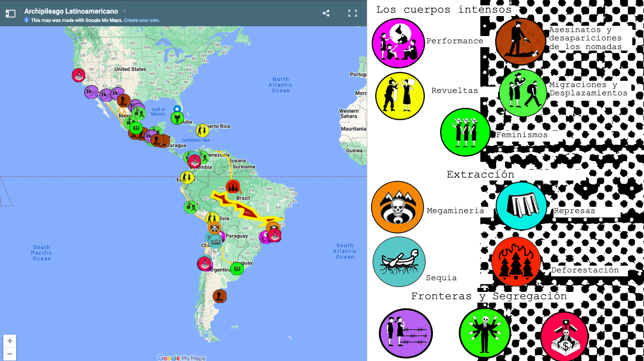Image resolution: width=644 pixels, height=361 pixels.
Task: Click the 'North Atlantic Ocean' map label
Action: point(281,85)
